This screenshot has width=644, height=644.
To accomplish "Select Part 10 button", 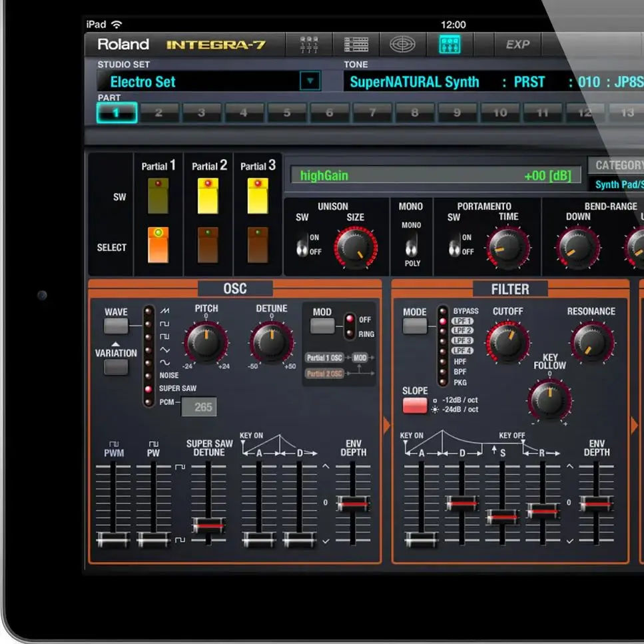I will pos(500,113).
